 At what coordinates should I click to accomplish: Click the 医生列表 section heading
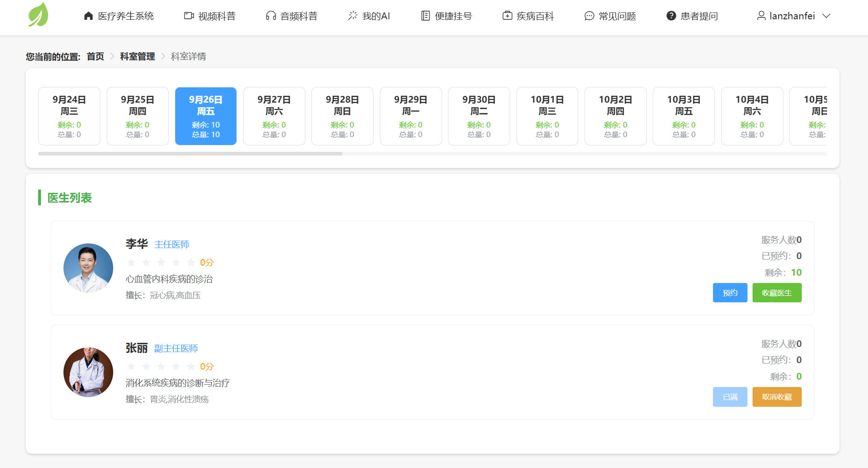coord(69,198)
